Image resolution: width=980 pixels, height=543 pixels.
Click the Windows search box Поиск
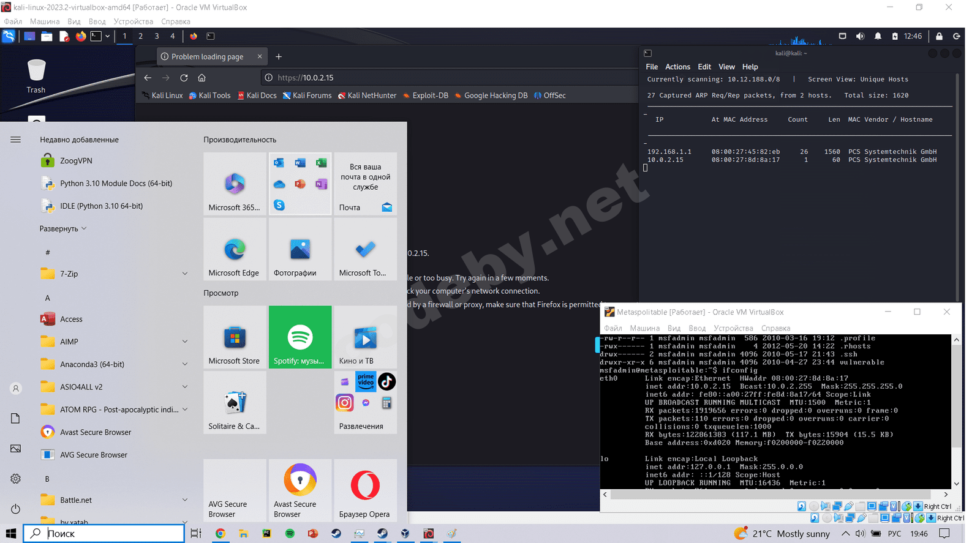coord(104,533)
